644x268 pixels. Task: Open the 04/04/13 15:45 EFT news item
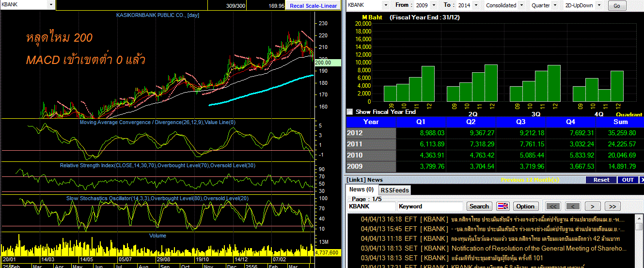pyautogui.click(x=493, y=229)
